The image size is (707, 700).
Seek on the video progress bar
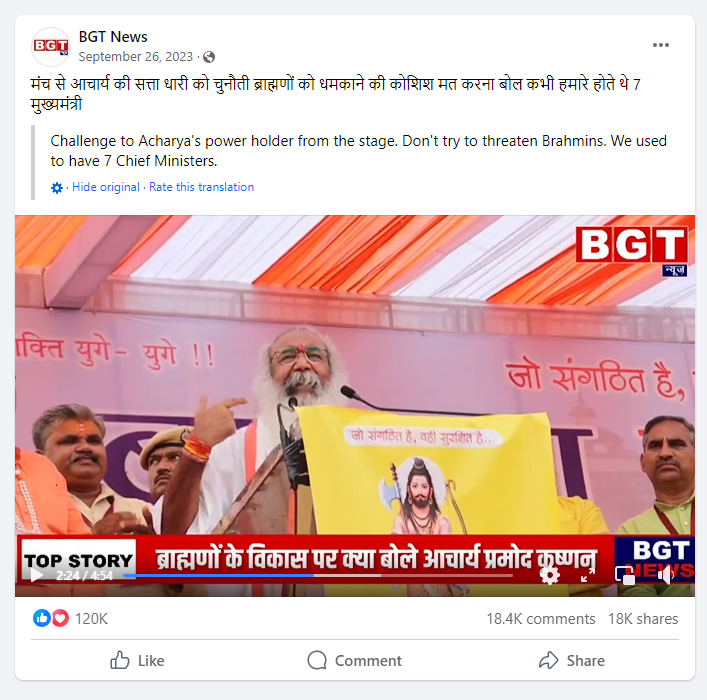coord(318,576)
